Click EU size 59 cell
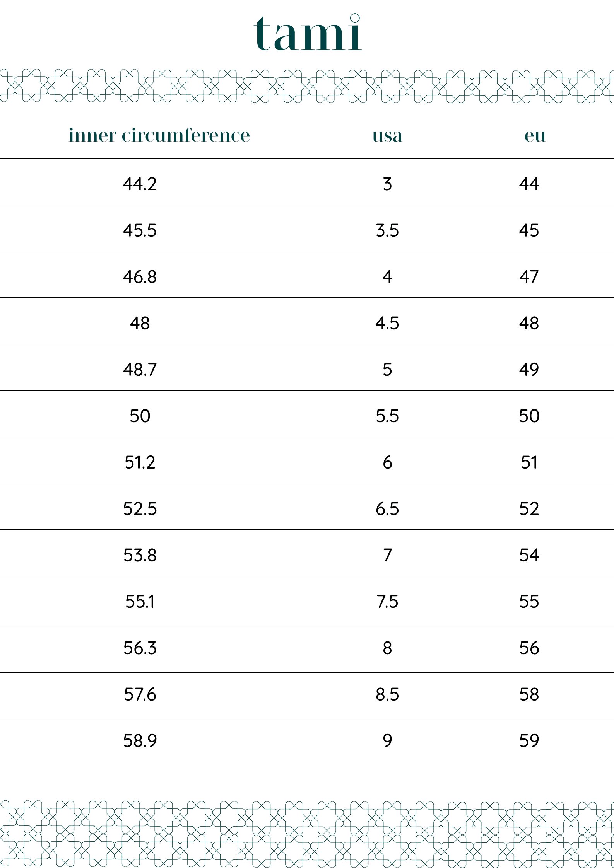The height and width of the screenshot is (868, 614). [x=529, y=741]
